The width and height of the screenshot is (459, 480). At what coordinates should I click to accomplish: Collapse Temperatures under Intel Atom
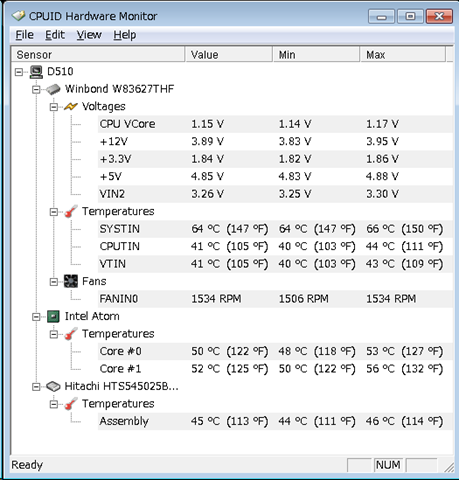(54, 334)
